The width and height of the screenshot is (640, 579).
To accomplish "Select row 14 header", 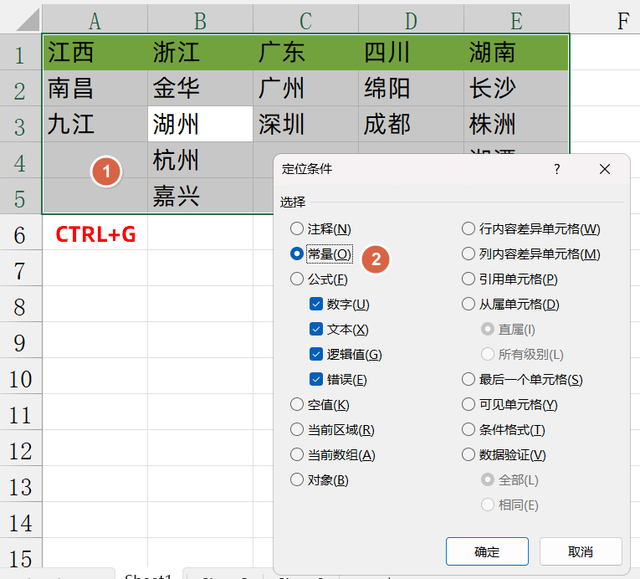I will pyautogui.click(x=20, y=520).
